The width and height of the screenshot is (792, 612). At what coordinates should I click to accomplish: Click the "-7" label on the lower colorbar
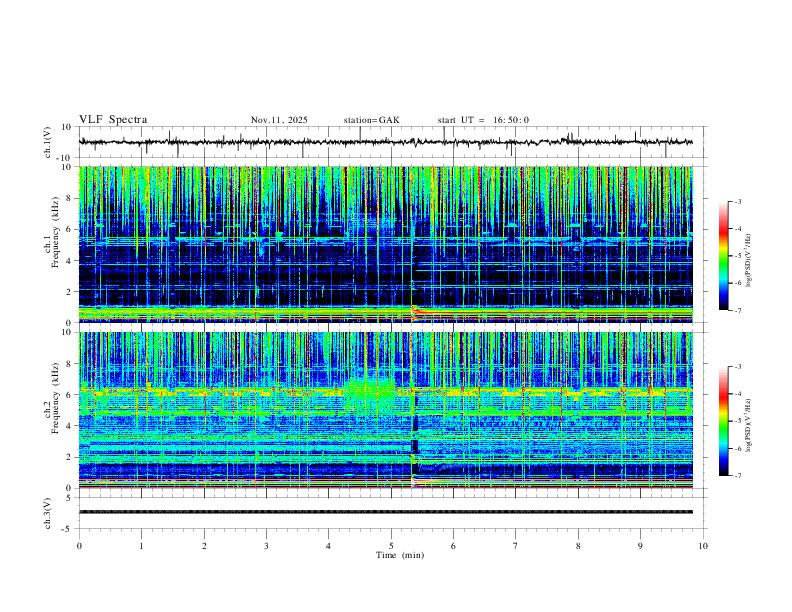click(737, 475)
